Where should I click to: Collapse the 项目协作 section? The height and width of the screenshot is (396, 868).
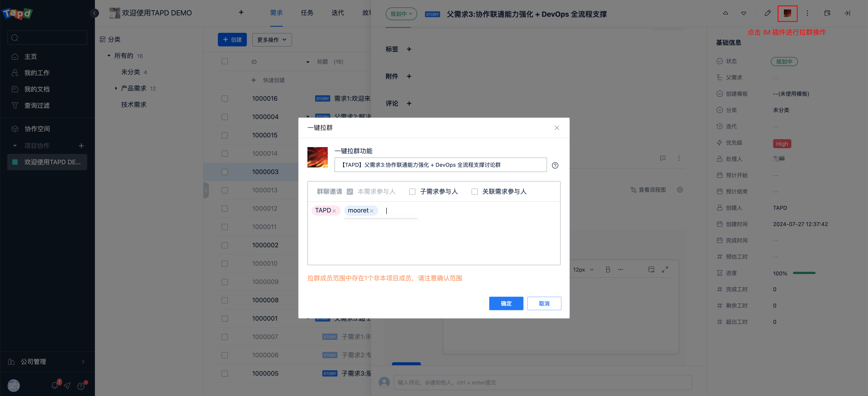coord(15,146)
